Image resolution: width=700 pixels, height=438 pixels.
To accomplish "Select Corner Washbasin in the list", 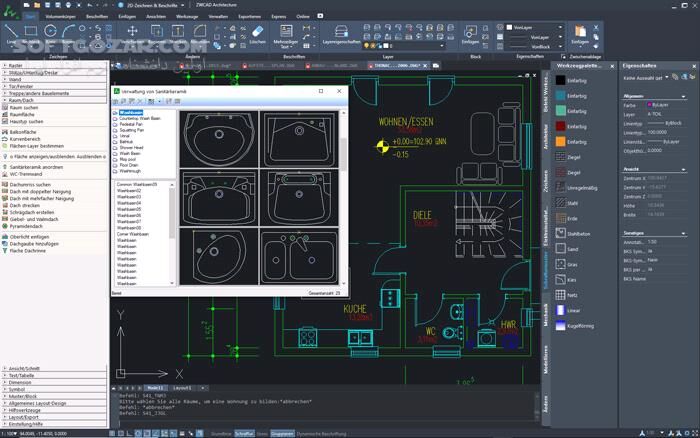I will [x=135, y=233].
